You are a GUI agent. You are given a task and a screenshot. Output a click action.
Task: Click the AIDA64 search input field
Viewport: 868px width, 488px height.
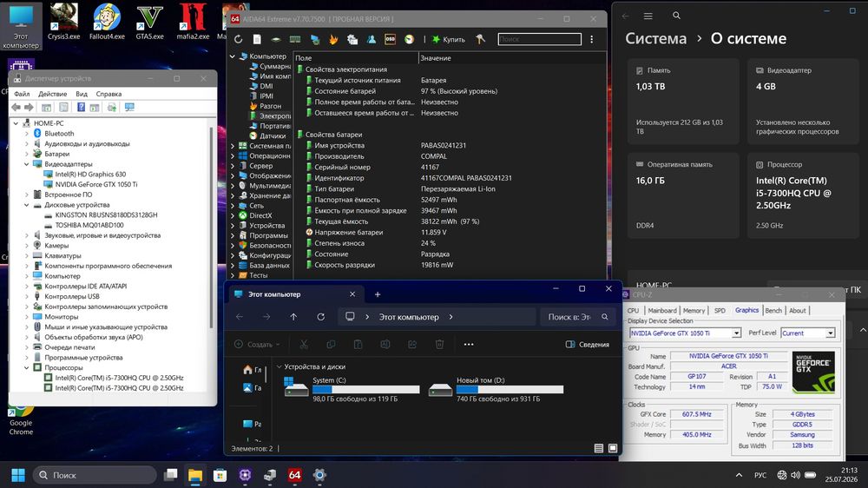(x=540, y=39)
